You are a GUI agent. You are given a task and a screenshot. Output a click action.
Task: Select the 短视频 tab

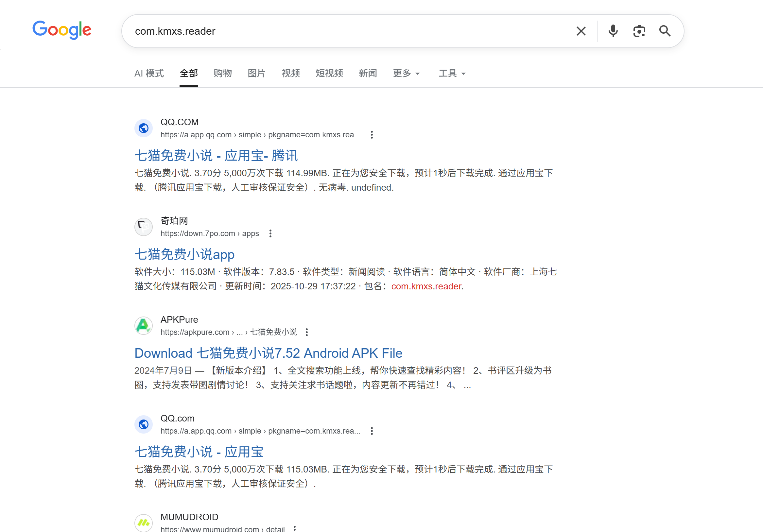[x=329, y=73]
